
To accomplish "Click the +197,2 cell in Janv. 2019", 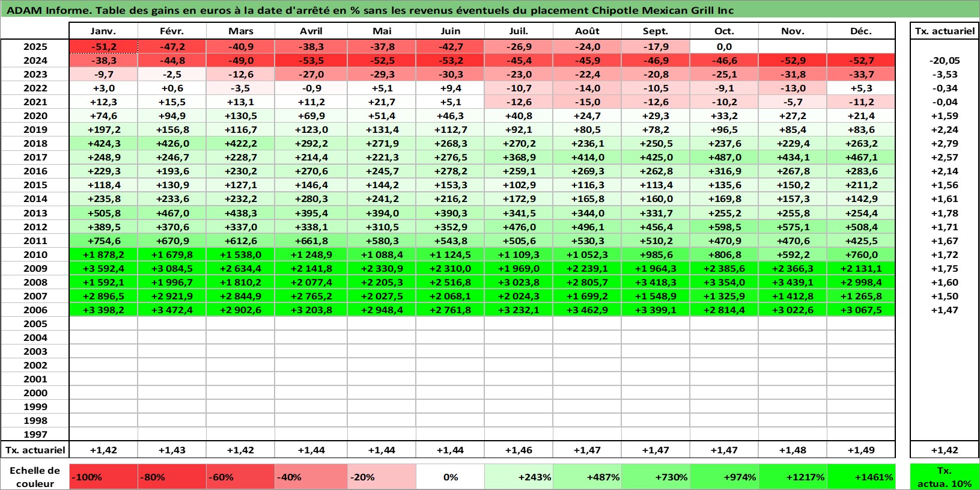I will [x=103, y=129].
